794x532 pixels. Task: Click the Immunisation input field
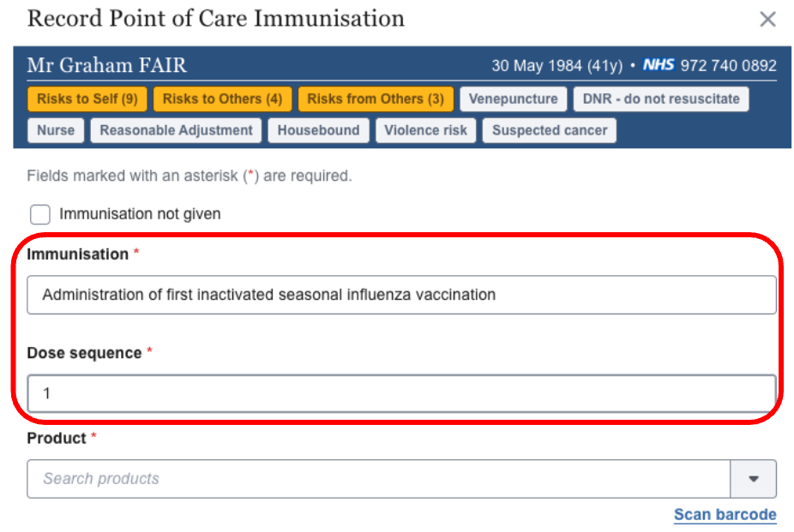pos(401,295)
